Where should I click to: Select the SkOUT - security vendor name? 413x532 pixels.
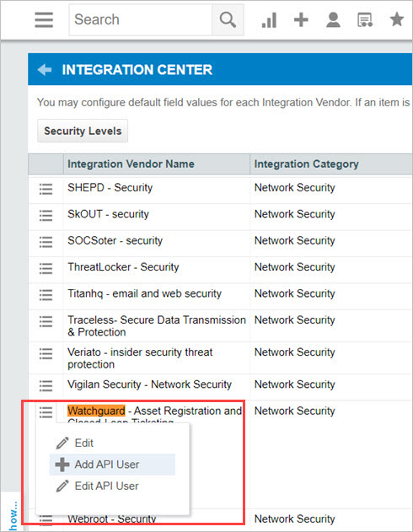pyautogui.click(x=108, y=214)
